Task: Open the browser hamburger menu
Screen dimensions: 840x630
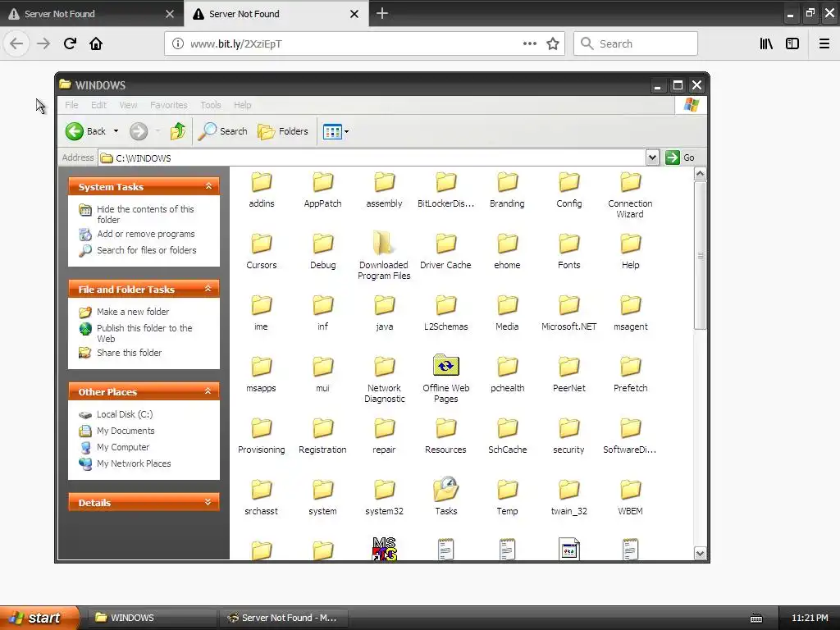Action: 824,44
